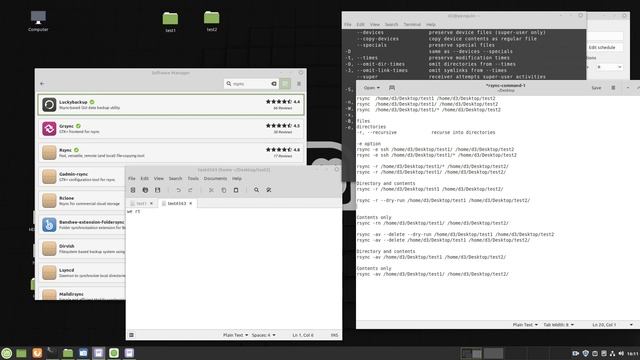This screenshot has height=360, width=640.
Task: Close the second open editor tab
Action: coord(191,203)
